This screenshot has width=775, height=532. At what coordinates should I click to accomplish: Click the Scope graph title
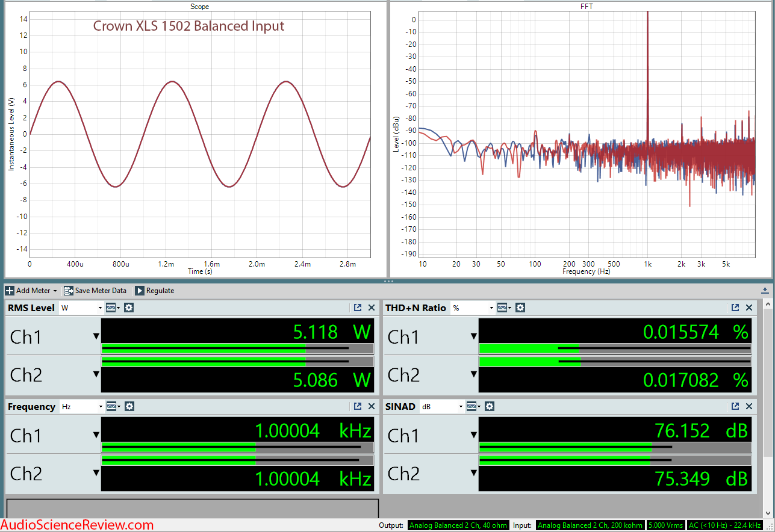199,7
